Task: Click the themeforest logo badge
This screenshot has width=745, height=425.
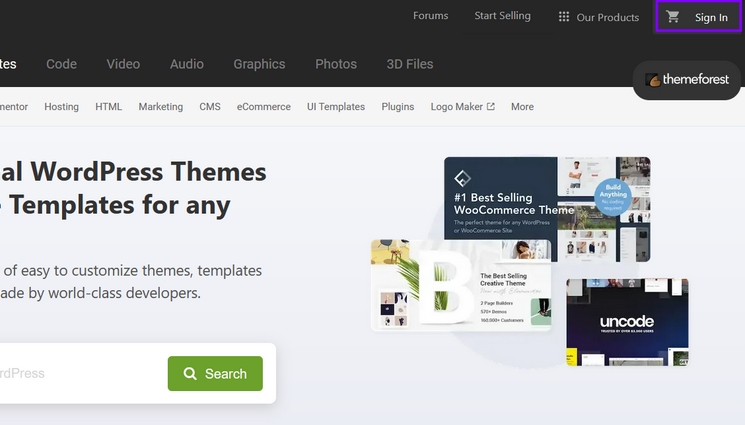Action: click(687, 80)
